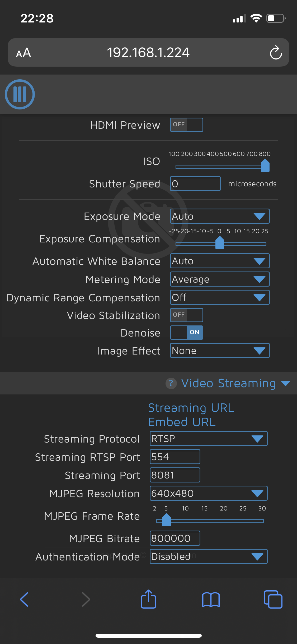Open the Exposure Mode dropdown

pos(219,216)
